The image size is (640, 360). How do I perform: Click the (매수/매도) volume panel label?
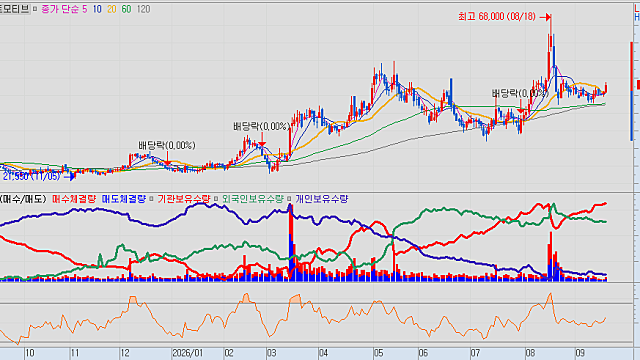pyautogui.click(x=23, y=199)
